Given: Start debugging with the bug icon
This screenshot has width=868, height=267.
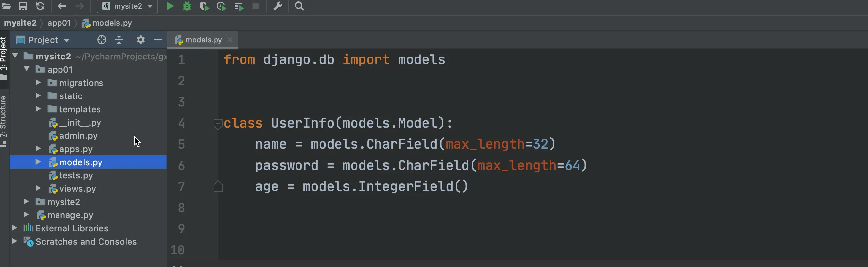Looking at the screenshot, I should (x=187, y=6).
